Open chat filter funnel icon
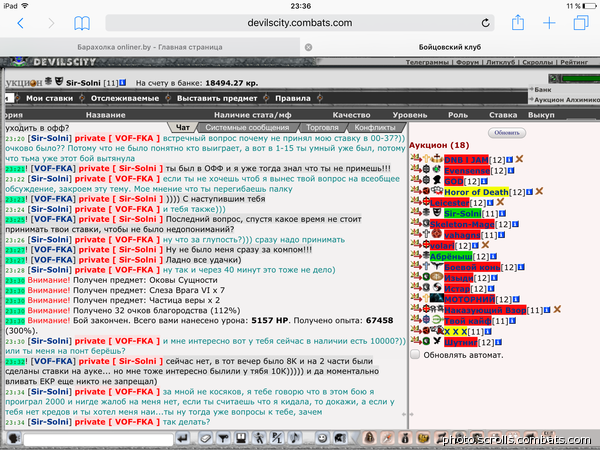Viewport: 600px width, 450px height. point(223,438)
